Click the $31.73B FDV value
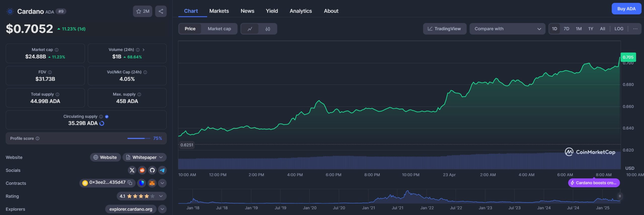 click(x=45, y=79)
